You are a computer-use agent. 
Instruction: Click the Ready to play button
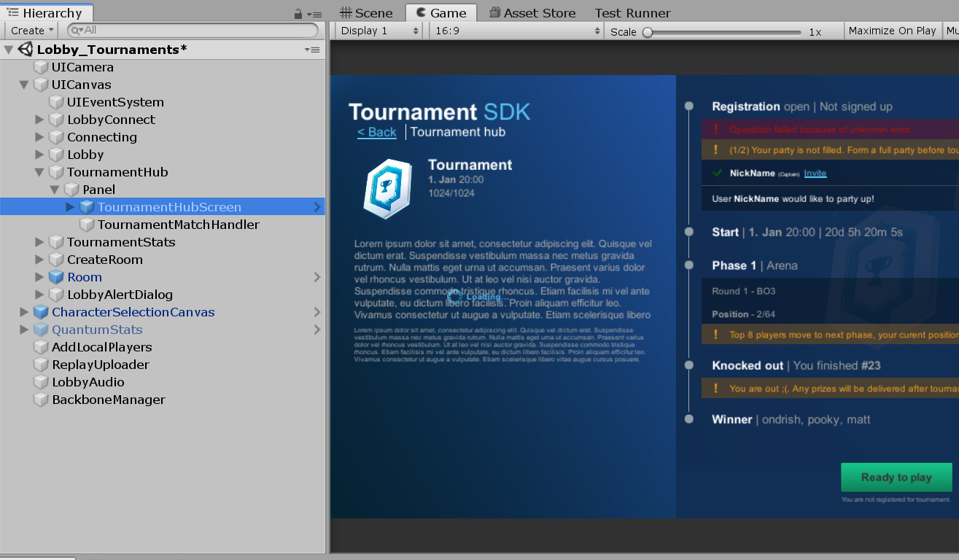point(896,477)
